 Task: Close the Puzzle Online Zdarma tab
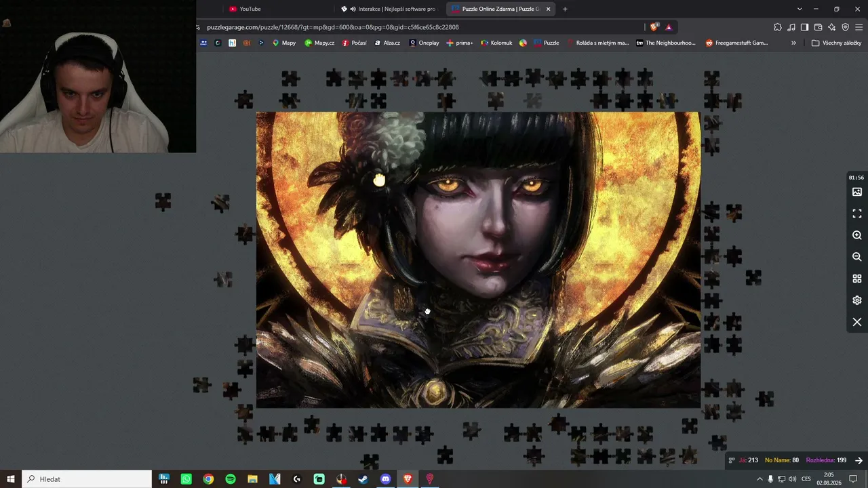coord(549,9)
